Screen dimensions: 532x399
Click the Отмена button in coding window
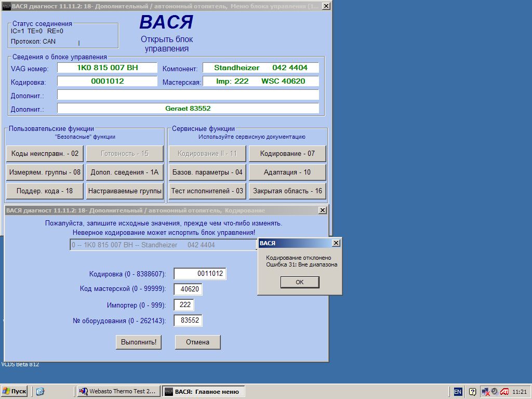tap(197, 342)
